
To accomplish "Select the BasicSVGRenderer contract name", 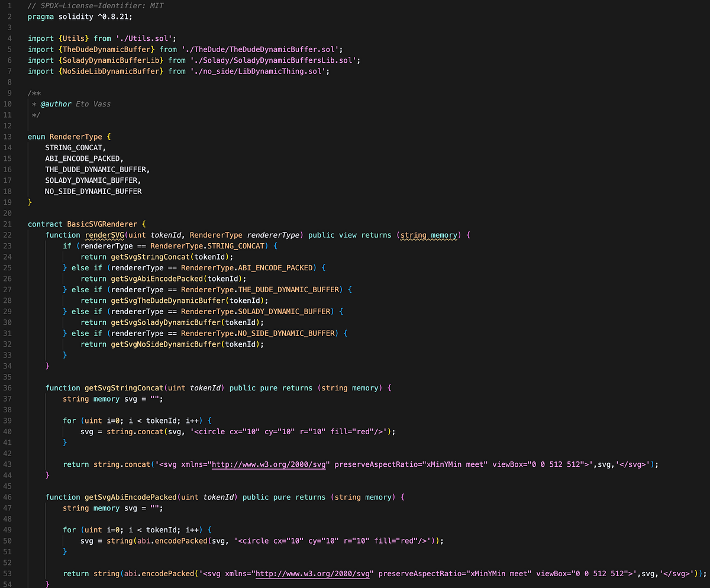I will (101, 224).
